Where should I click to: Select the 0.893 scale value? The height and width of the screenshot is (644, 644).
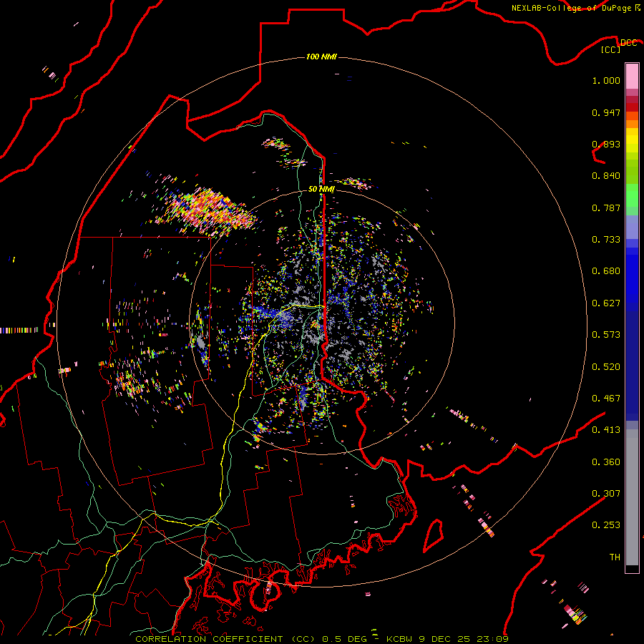[606, 144]
